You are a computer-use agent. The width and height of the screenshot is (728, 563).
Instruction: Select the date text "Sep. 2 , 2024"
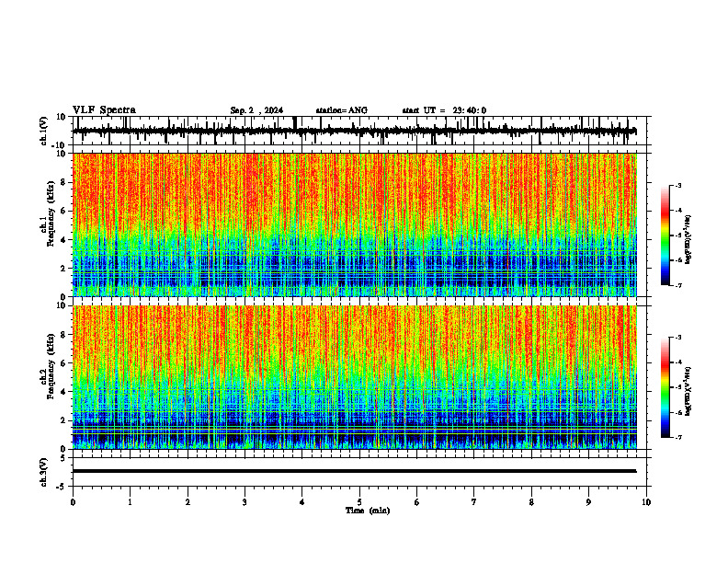[256, 110]
